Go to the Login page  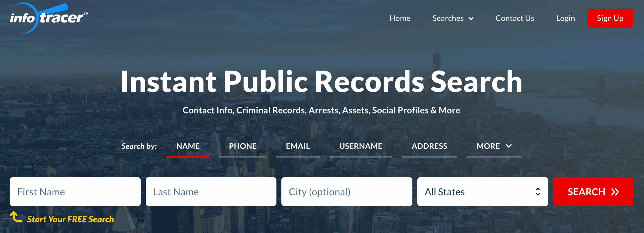point(566,18)
